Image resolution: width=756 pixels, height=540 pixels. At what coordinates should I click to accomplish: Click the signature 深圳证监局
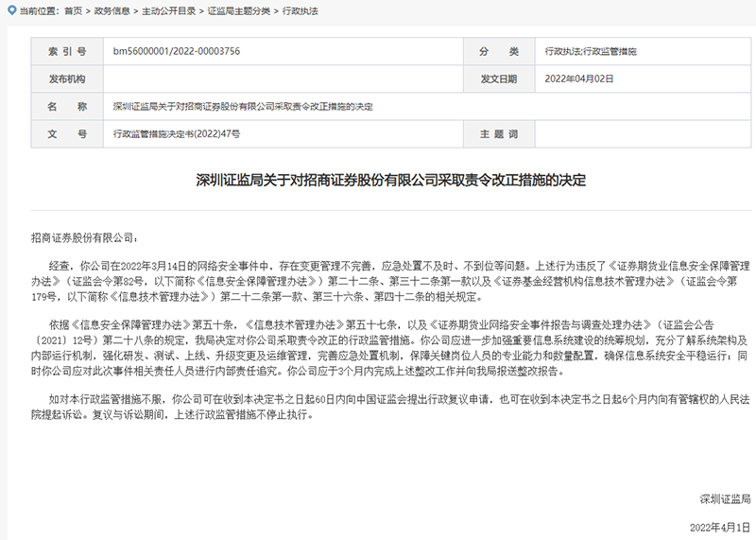pyautogui.click(x=725, y=499)
